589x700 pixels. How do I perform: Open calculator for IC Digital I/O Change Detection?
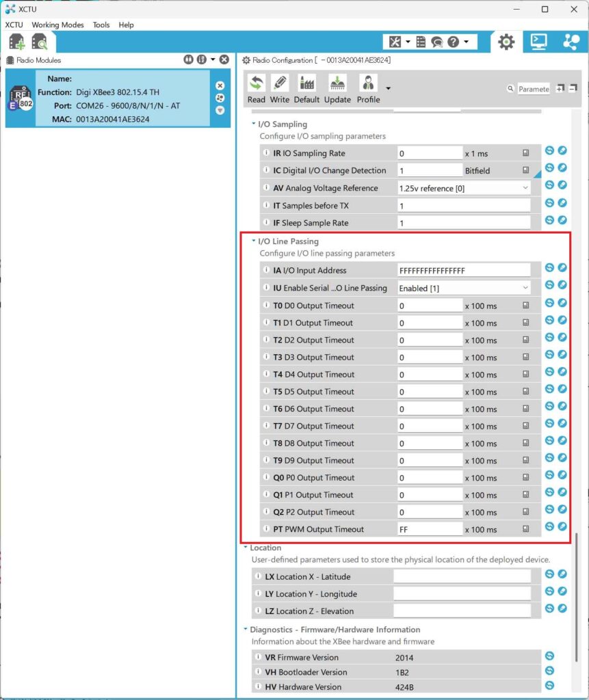pos(525,170)
